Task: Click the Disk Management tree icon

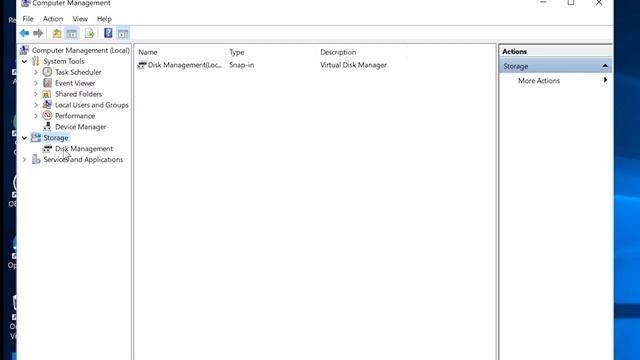Action: (47, 149)
